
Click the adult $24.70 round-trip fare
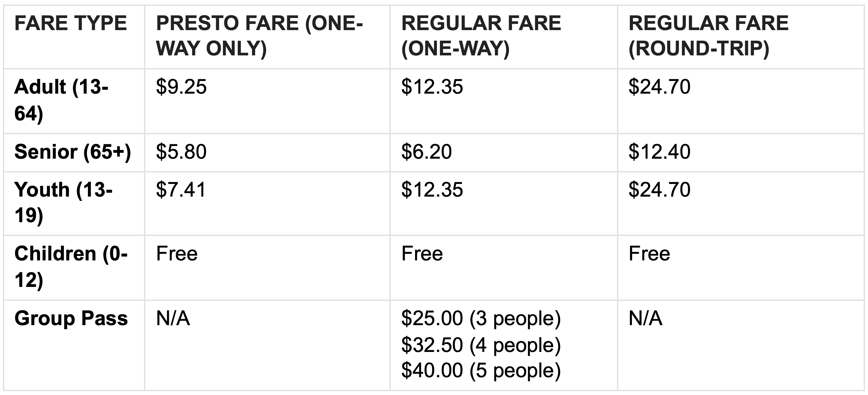coord(659,87)
